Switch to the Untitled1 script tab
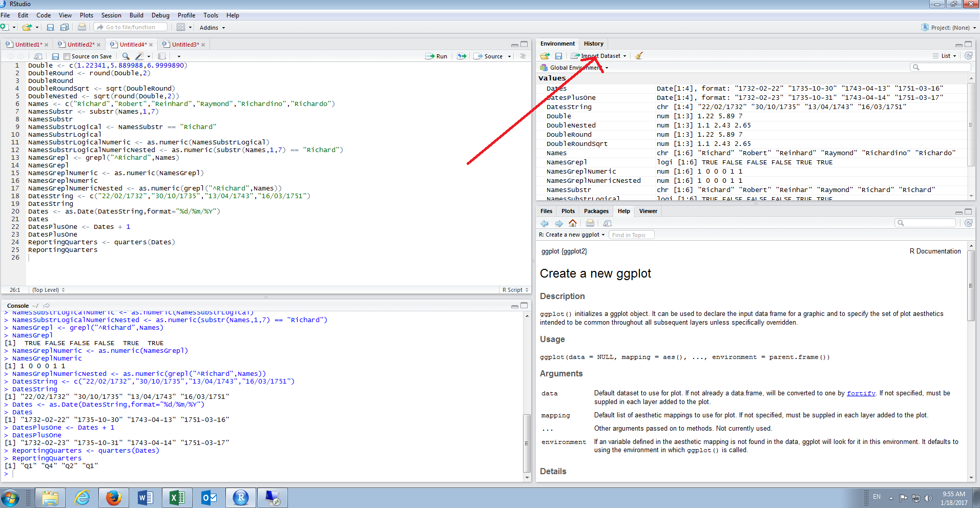980x508 pixels. [28, 45]
